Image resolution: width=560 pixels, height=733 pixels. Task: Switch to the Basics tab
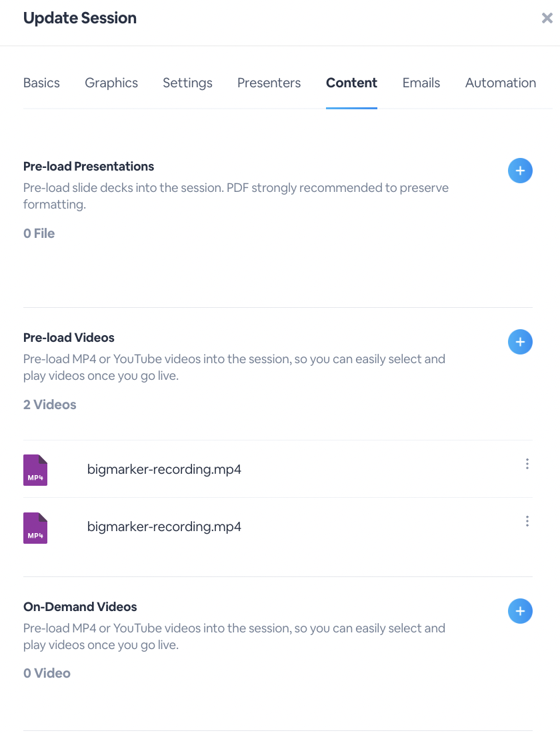click(x=41, y=83)
